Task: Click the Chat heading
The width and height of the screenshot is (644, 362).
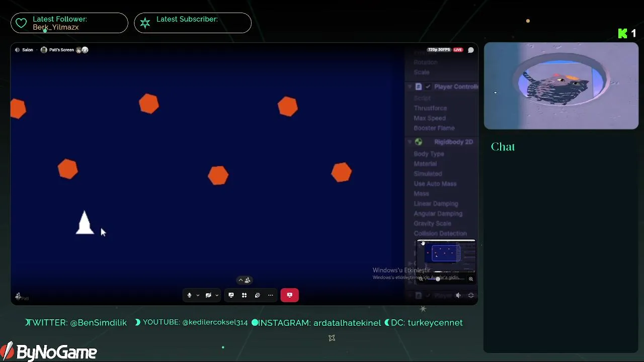Action: [x=503, y=147]
